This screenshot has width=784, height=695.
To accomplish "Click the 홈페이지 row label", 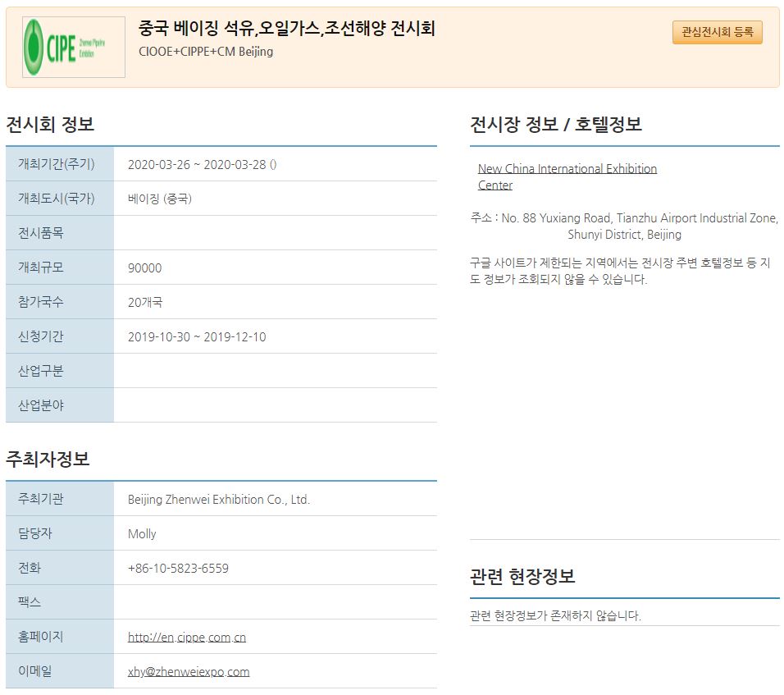I will (x=40, y=637).
